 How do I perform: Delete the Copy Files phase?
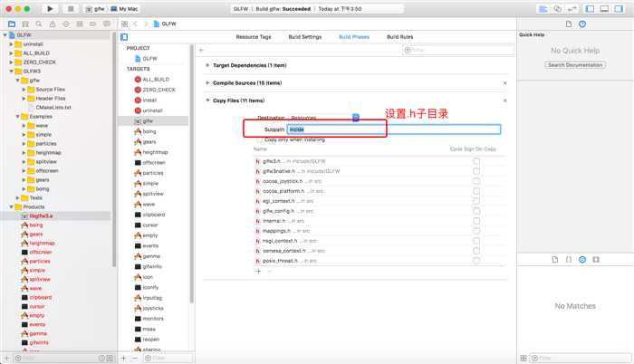pos(504,101)
